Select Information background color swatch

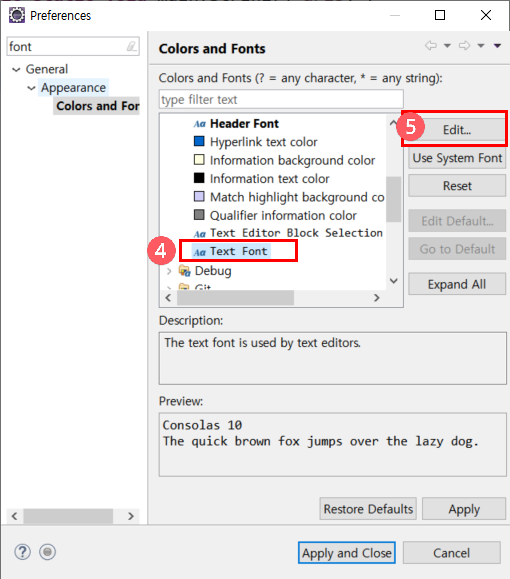pyautogui.click(x=199, y=160)
